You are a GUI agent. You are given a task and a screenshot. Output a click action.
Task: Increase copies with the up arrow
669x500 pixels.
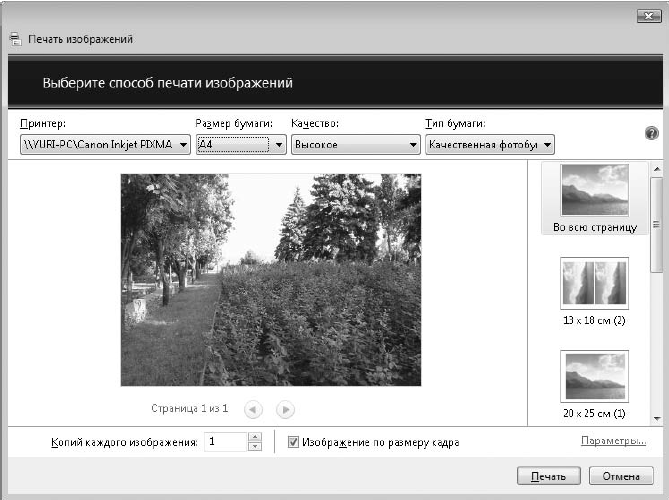click(x=255, y=437)
